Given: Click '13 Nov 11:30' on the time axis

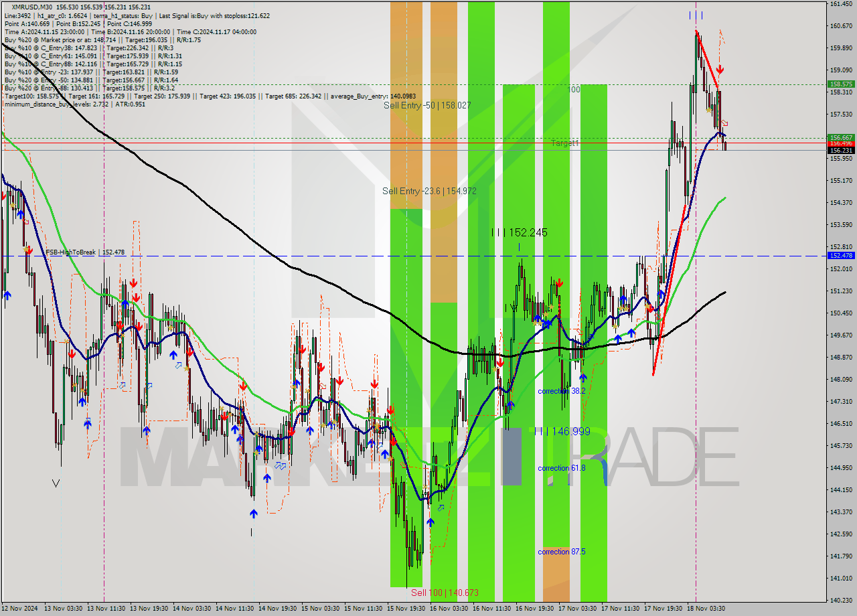Looking at the screenshot, I should (106, 609).
